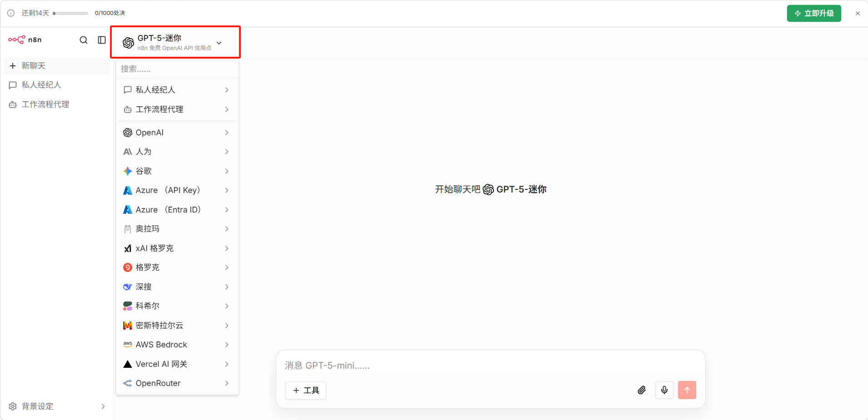Expand the arrow on AWS Bedrock row
The width and height of the screenshot is (868, 420).
227,345
